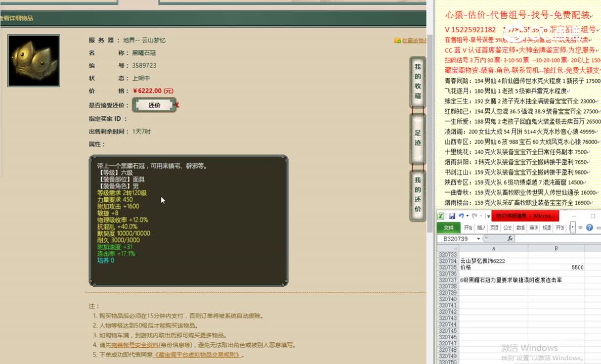Viewport: 601px width, 364px height.
Task: Click the green Excel application icon
Action: tap(441, 215)
